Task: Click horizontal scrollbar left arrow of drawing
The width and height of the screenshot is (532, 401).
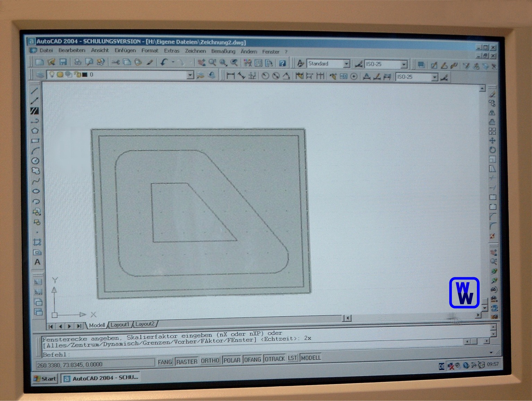Action: click(x=347, y=318)
